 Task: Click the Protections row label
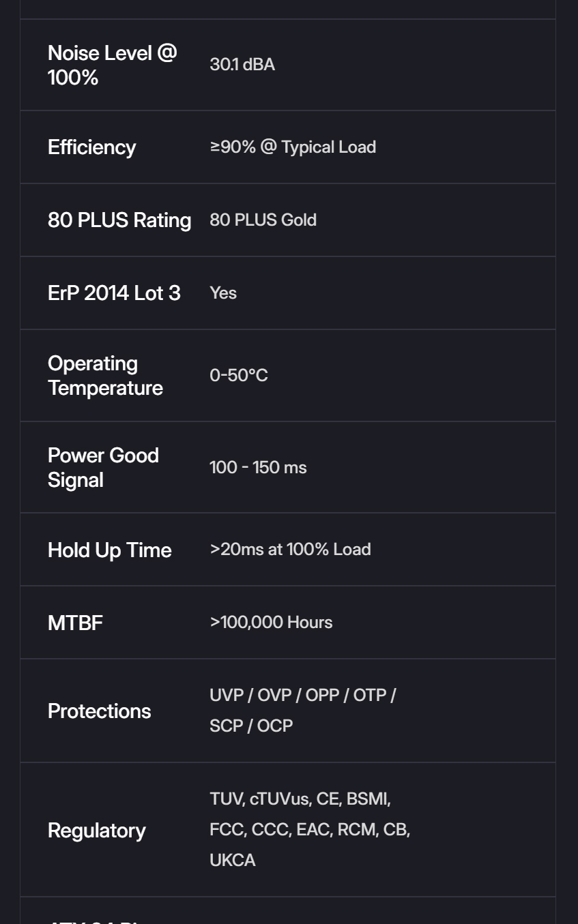click(99, 711)
